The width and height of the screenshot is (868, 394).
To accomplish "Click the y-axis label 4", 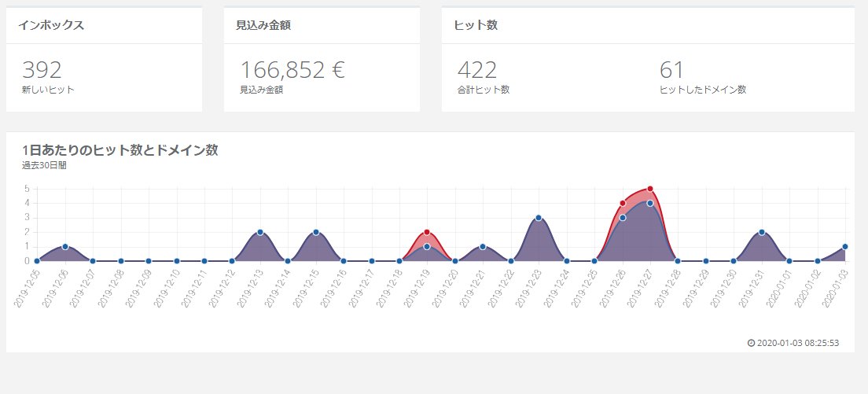I will click(27, 203).
